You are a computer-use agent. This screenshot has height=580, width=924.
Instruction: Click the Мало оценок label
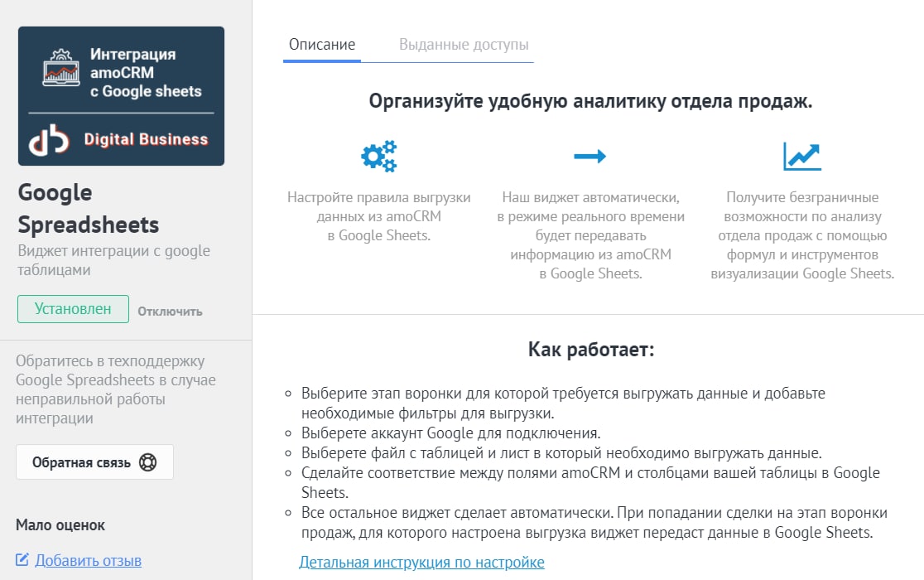coord(60,525)
